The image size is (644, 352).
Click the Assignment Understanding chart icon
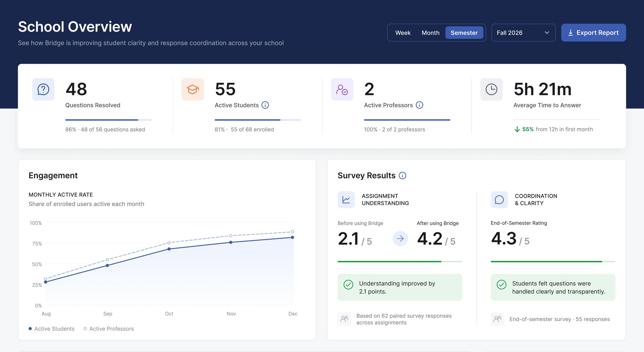pyautogui.click(x=346, y=200)
